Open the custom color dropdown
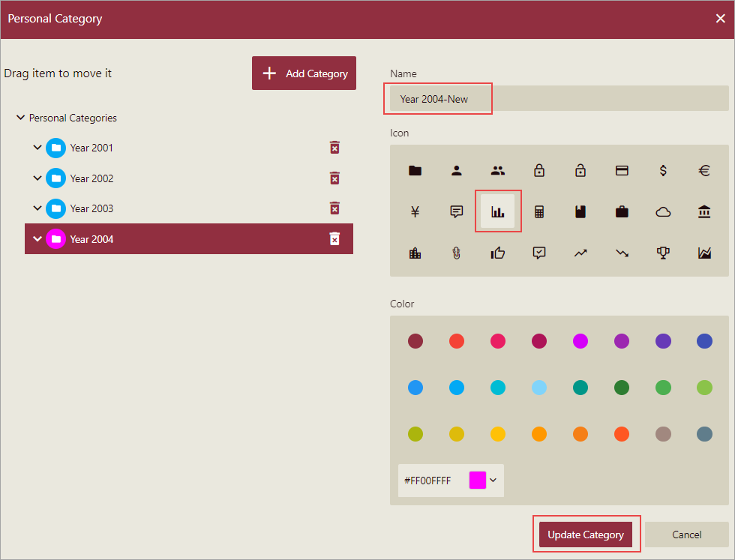 pyautogui.click(x=494, y=481)
